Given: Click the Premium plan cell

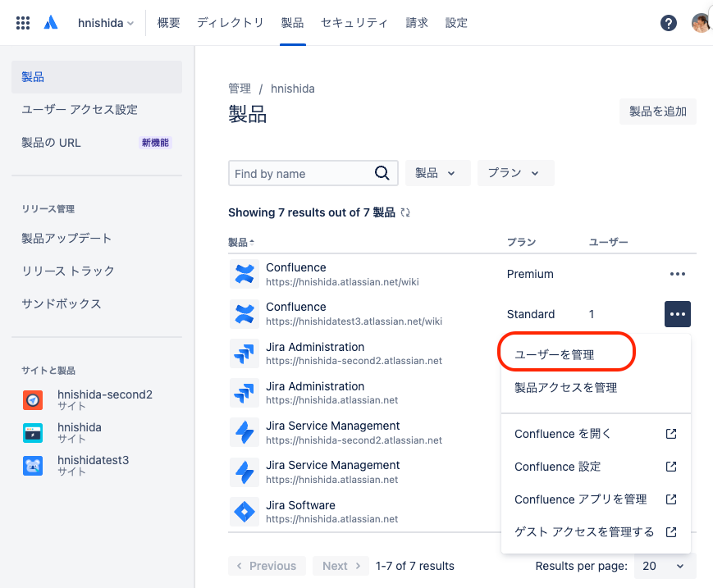Looking at the screenshot, I should click(530, 274).
